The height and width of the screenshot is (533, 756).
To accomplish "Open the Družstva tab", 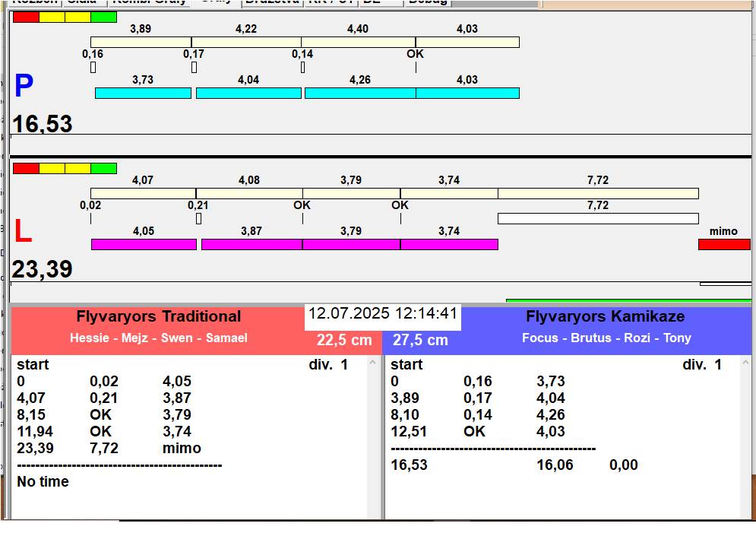I will (x=272, y=2).
